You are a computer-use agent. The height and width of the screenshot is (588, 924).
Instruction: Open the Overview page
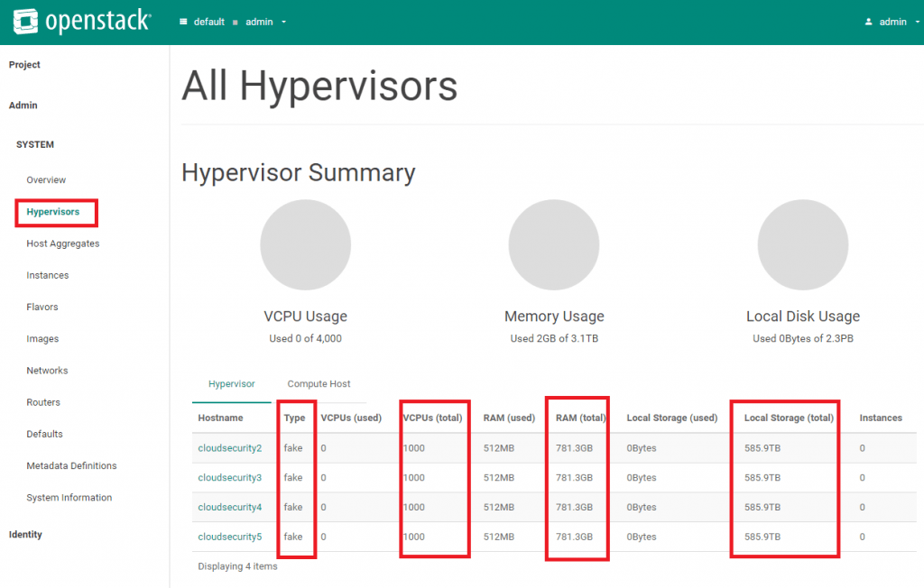(x=46, y=179)
